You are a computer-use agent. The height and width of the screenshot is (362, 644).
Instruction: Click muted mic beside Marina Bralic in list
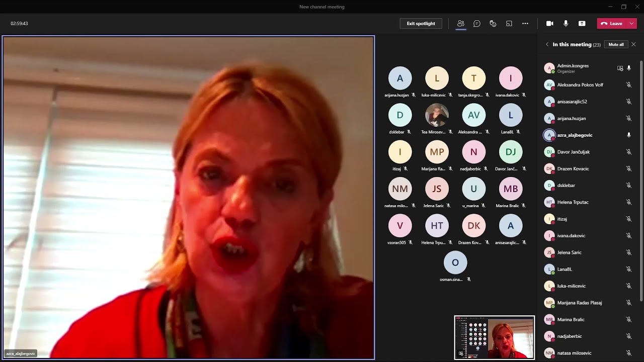click(629, 319)
